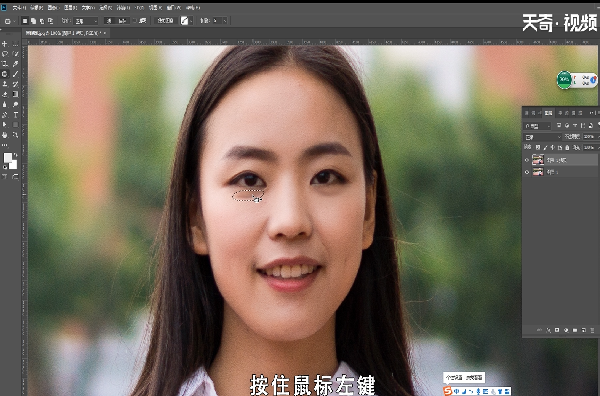
Task: Select the Rectangular Marquee tool
Action: click(15, 44)
